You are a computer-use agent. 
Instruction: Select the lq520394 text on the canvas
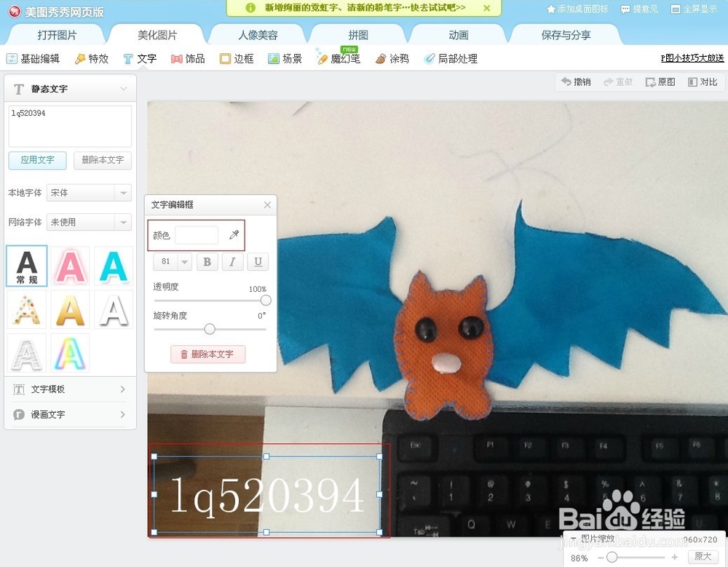click(267, 495)
